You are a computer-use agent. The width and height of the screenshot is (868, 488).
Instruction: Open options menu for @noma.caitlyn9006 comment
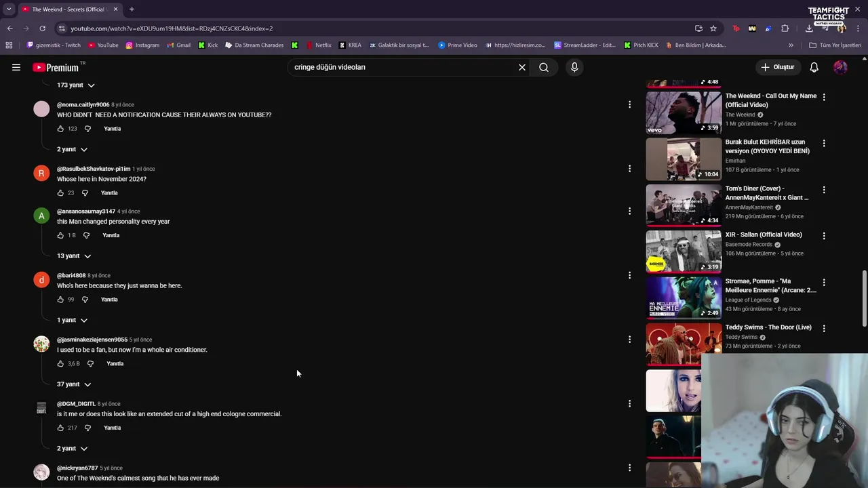[x=629, y=104]
